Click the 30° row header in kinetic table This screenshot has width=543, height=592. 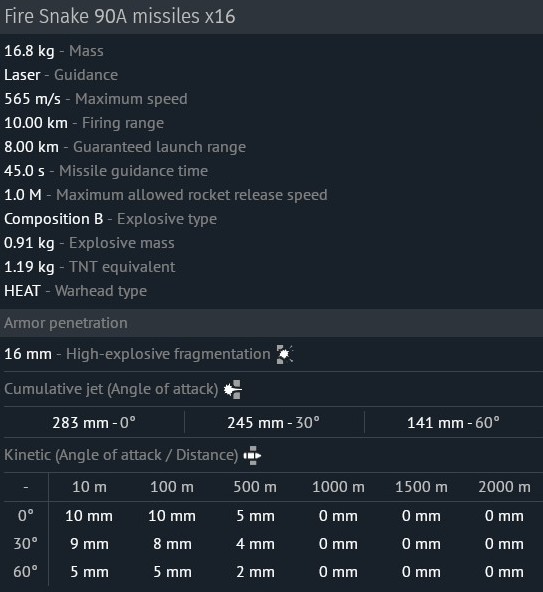(26, 544)
